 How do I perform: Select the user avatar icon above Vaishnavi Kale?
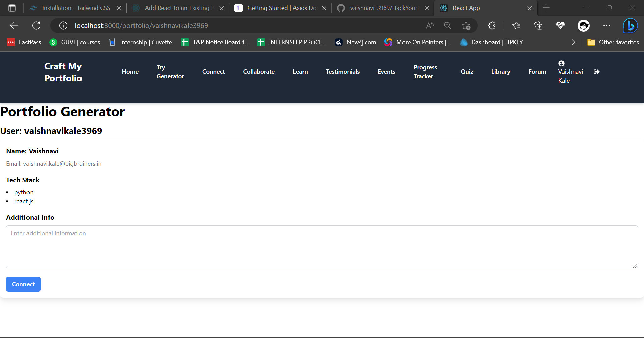561,63
